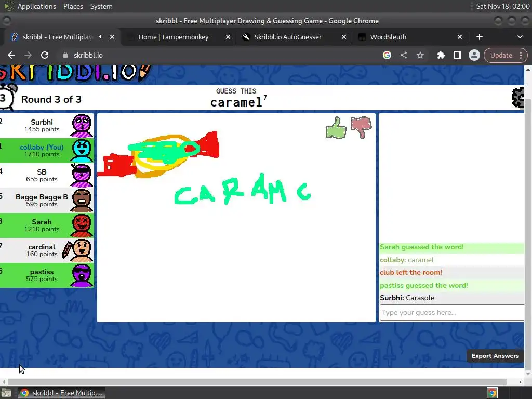Open Google account icon in address bar
This screenshot has width=532, height=399.
tap(387, 55)
